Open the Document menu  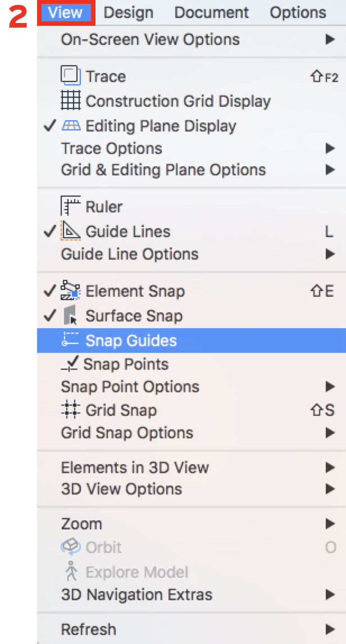pos(211,12)
